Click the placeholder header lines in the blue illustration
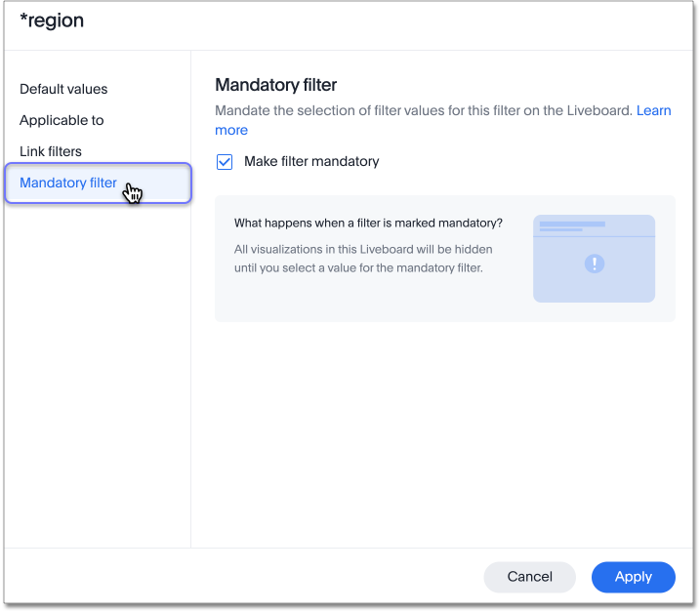The width and height of the screenshot is (700, 612). [572, 226]
